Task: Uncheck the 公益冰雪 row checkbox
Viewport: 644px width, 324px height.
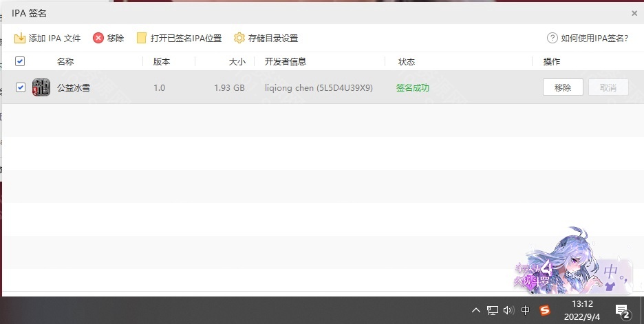Action: pos(20,87)
